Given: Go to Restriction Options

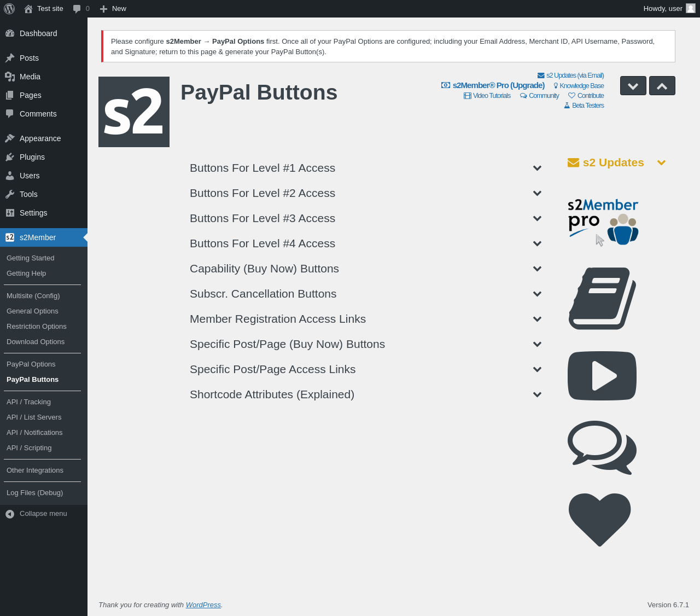Looking at the screenshot, I should pyautogui.click(x=44, y=327).
